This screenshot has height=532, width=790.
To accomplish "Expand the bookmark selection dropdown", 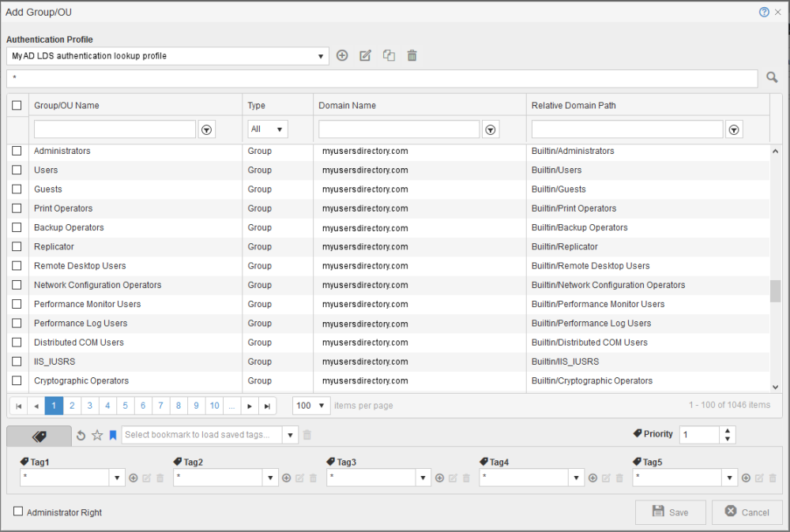I will click(290, 435).
